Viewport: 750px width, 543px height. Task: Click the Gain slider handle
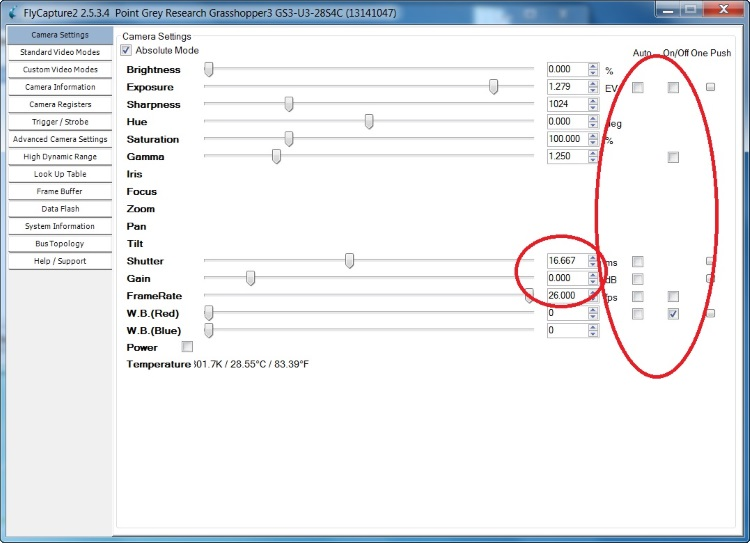[x=250, y=278]
